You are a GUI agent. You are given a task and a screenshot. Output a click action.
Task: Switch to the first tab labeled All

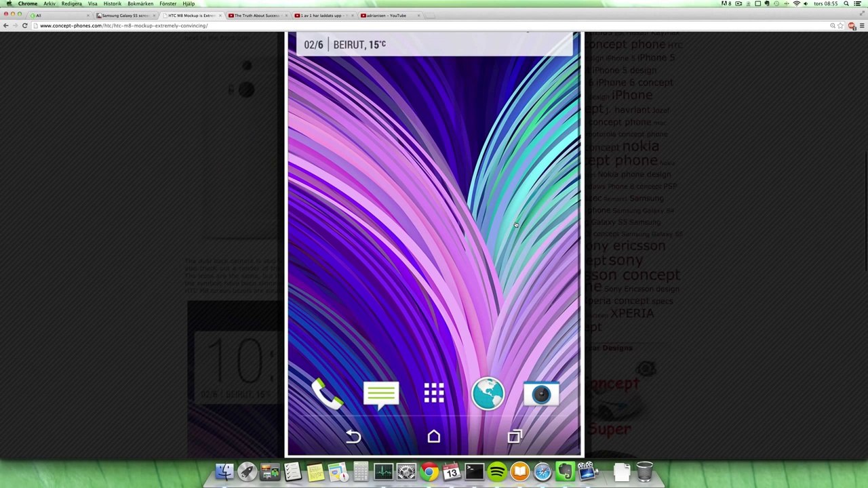(59, 15)
